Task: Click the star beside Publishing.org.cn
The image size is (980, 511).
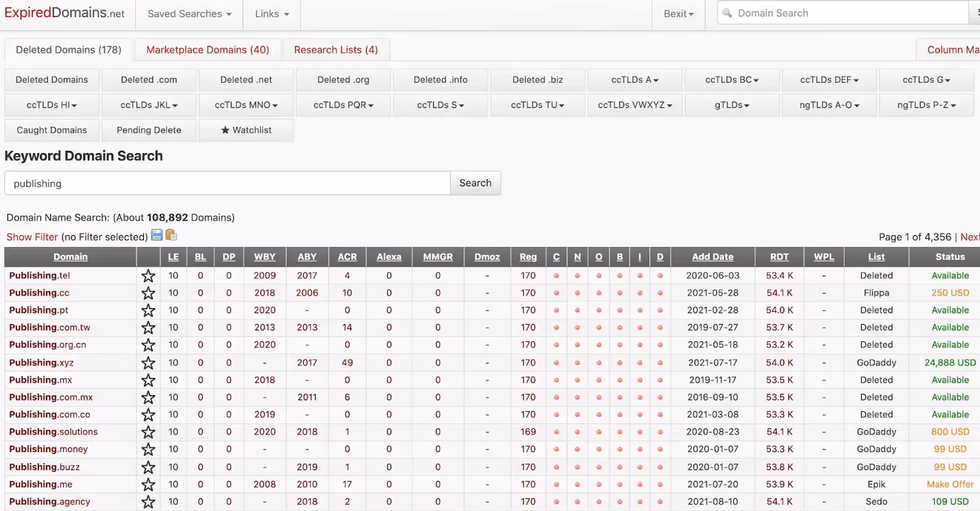Action: pos(148,345)
